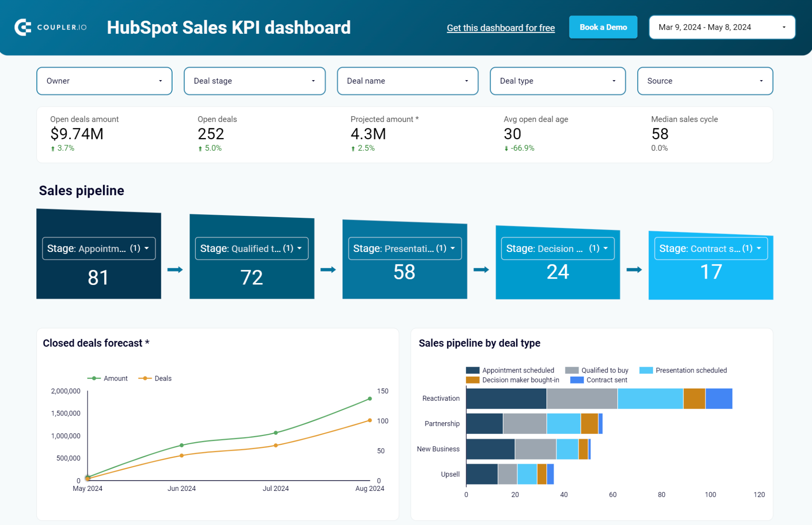This screenshot has height=525, width=812.
Task: Click the down arrow beside -66.9%
Action: (x=506, y=148)
